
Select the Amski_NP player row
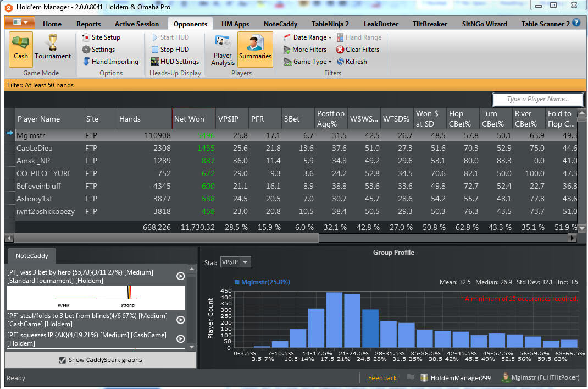point(296,161)
